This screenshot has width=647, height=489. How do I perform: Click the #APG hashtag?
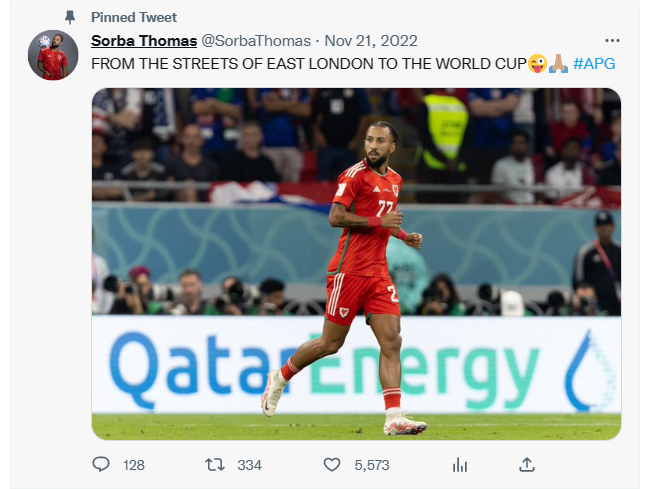(x=594, y=64)
